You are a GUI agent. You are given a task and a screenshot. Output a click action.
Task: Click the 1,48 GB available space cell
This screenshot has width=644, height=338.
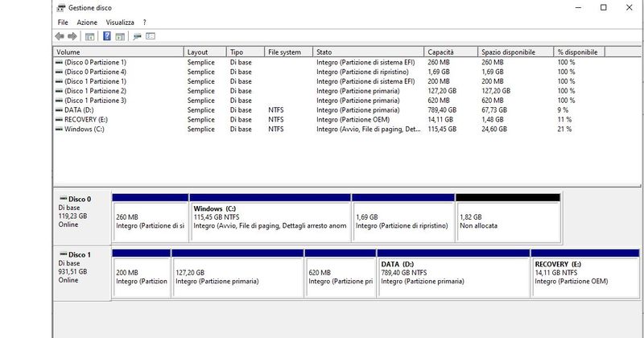coord(493,120)
